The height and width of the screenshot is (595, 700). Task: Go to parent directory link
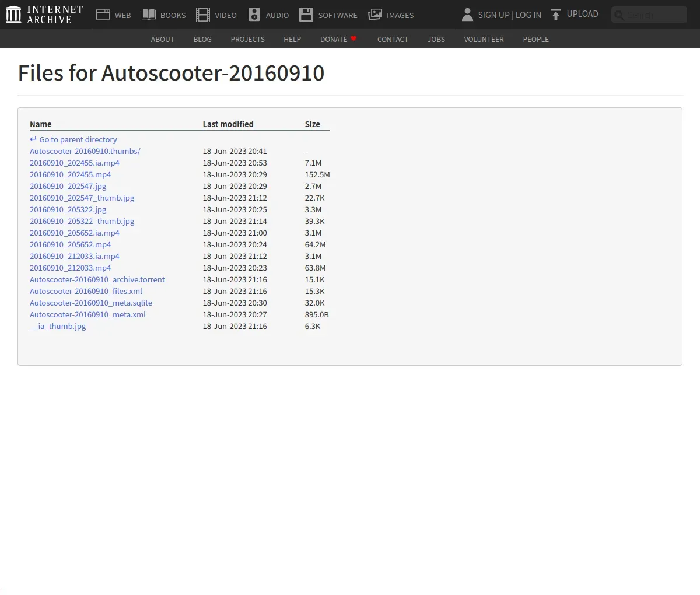(x=78, y=139)
